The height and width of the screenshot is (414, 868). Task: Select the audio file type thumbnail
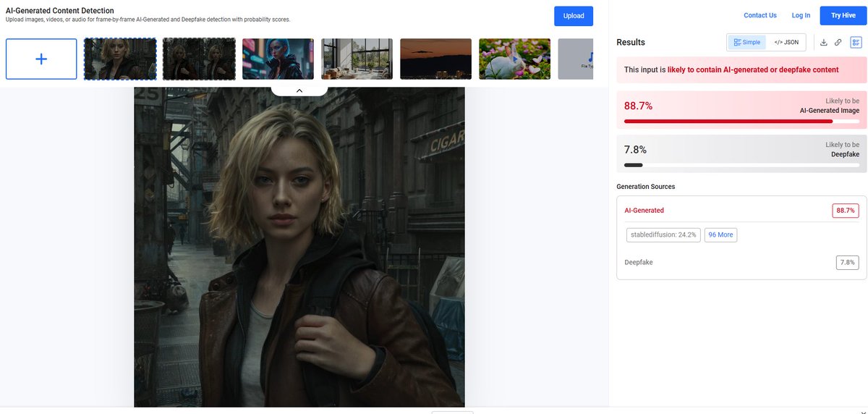click(x=576, y=59)
